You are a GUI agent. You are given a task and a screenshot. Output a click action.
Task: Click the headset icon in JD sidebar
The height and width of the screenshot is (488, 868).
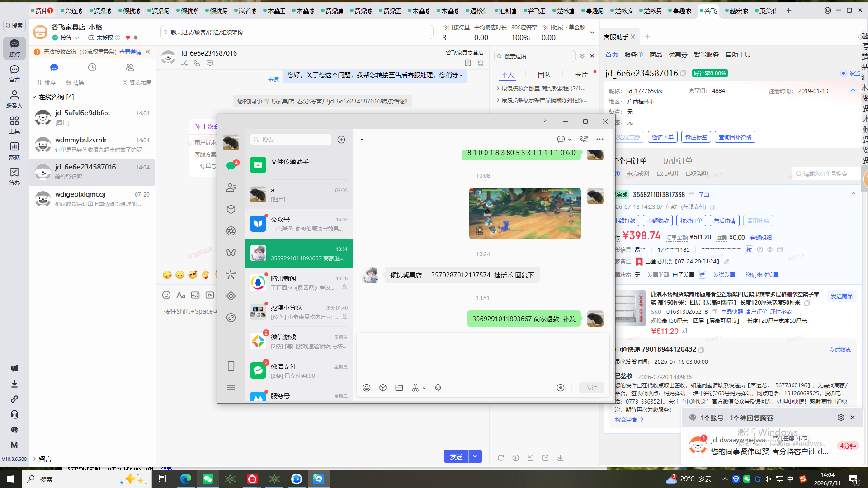click(14, 414)
